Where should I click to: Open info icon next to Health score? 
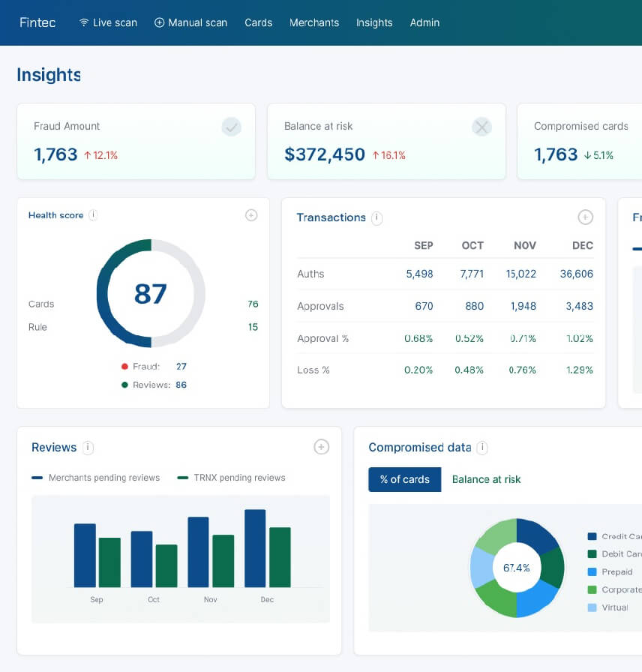point(93,215)
